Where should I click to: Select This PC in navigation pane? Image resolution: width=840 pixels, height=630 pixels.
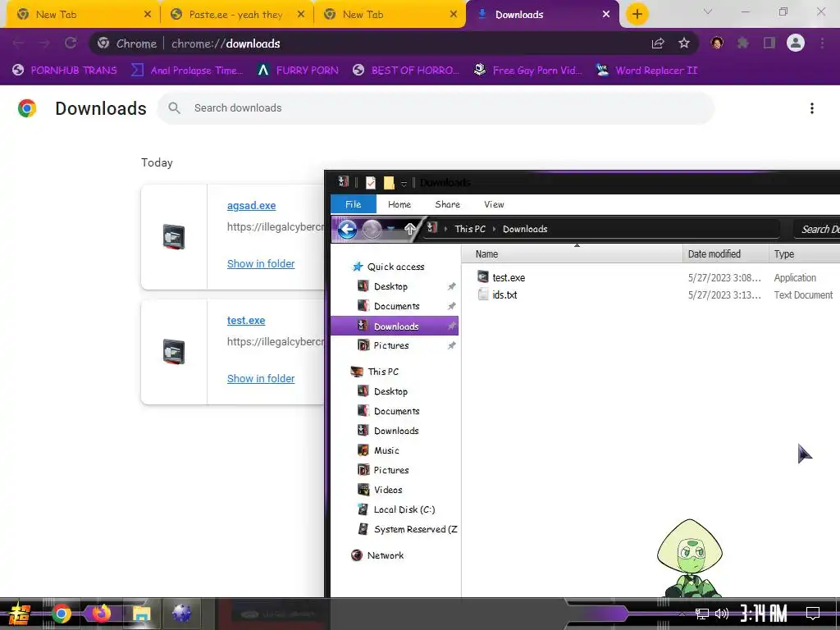382,372
